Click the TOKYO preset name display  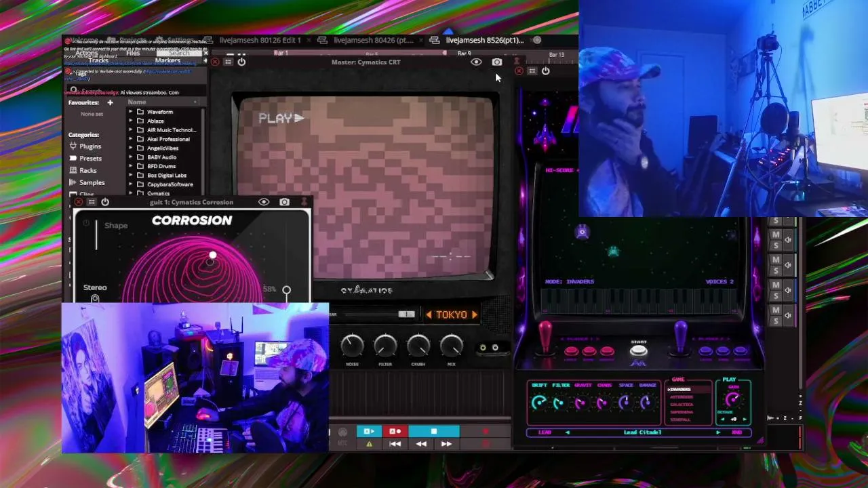452,314
